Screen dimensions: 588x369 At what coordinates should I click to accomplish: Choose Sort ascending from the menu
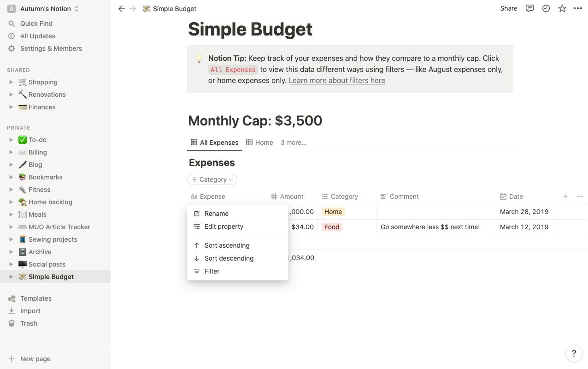pos(227,245)
